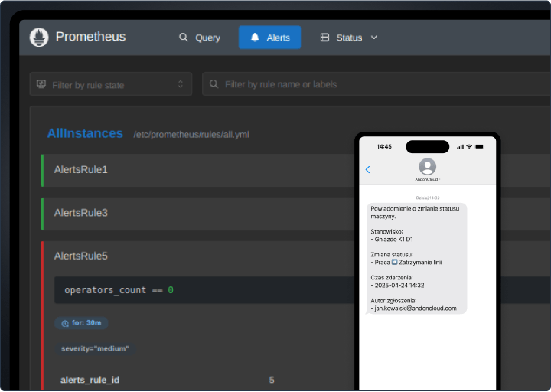Open the Query page
Screen dimensions: 551x392
click(x=199, y=38)
